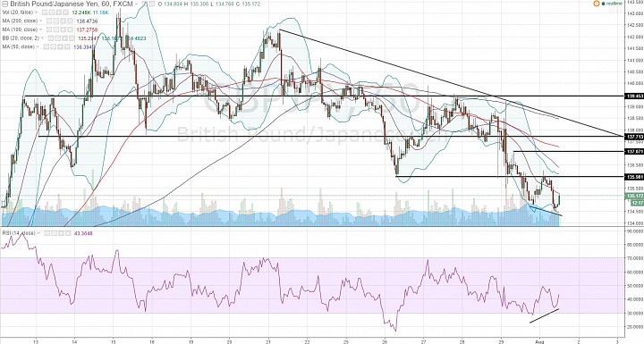Click the 29 date label on time axis
The image size is (644, 344).
point(501,340)
